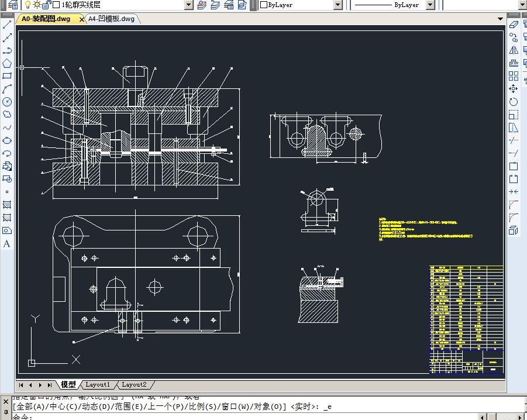Activate the Multiline Text tool
Image resolution: width=527 pixels, height=420 pixels.
pyautogui.click(x=7, y=243)
